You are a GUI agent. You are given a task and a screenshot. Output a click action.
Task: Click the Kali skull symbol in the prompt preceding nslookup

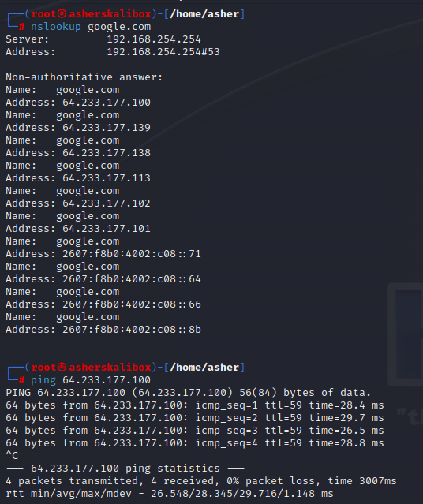tap(62, 14)
